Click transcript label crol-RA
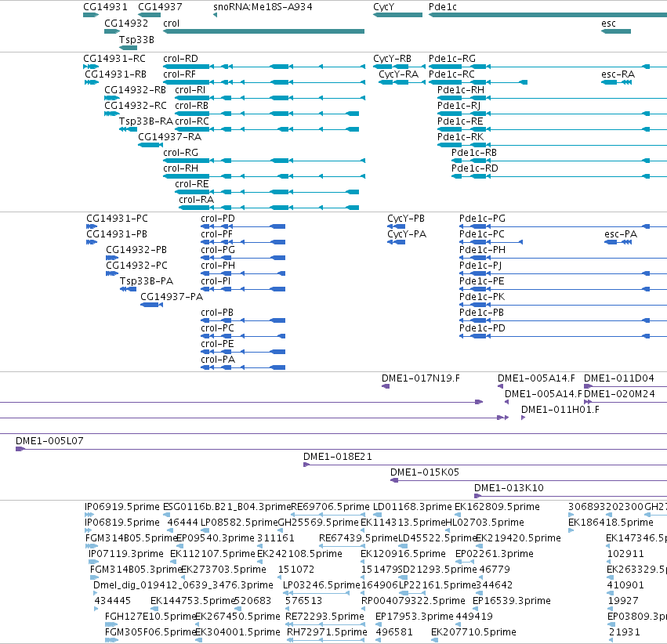Screen dimensions: 667x644 click(x=196, y=200)
